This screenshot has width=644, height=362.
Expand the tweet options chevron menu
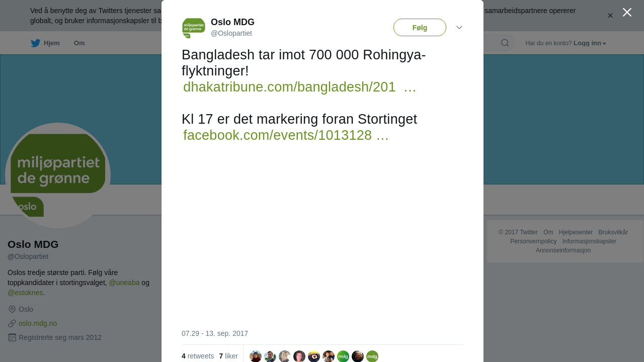(459, 28)
